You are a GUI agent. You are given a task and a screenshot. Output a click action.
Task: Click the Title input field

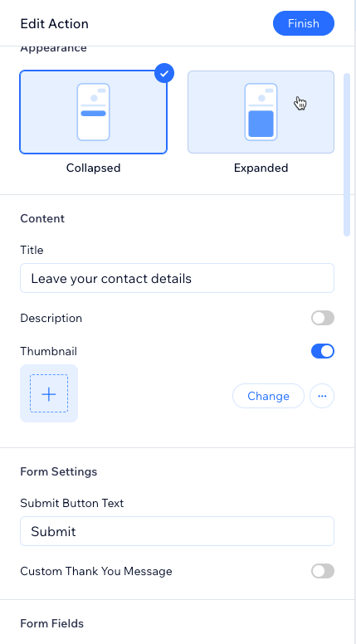tap(177, 278)
